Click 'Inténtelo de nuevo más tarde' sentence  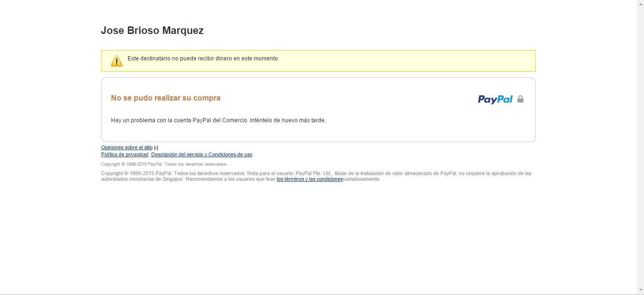(x=288, y=120)
